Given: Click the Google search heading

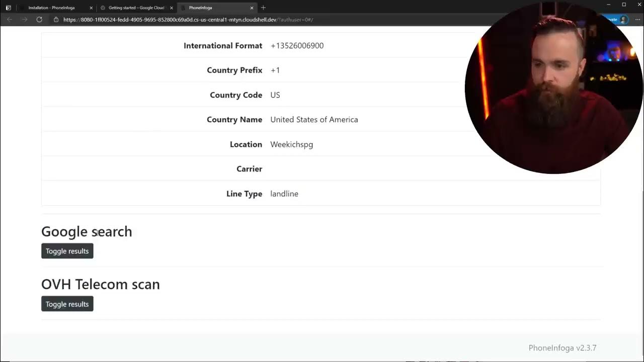Looking at the screenshot, I should pyautogui.click(x=87, y=231).
